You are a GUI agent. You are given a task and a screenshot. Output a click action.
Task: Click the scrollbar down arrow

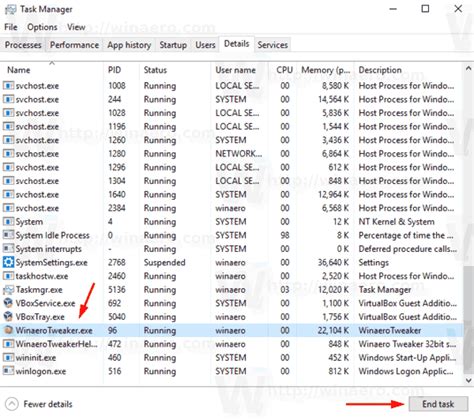coord(468,380)
